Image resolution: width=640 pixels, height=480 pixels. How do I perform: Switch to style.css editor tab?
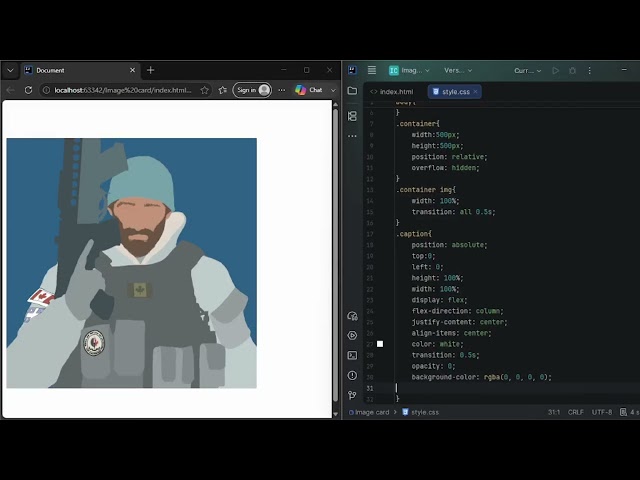click(x=455, y=92)
